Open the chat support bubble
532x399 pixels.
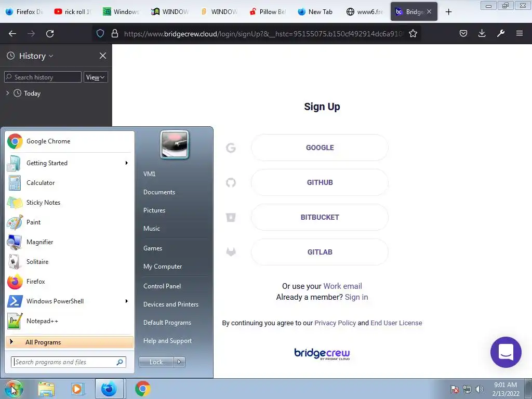(506, 352)
